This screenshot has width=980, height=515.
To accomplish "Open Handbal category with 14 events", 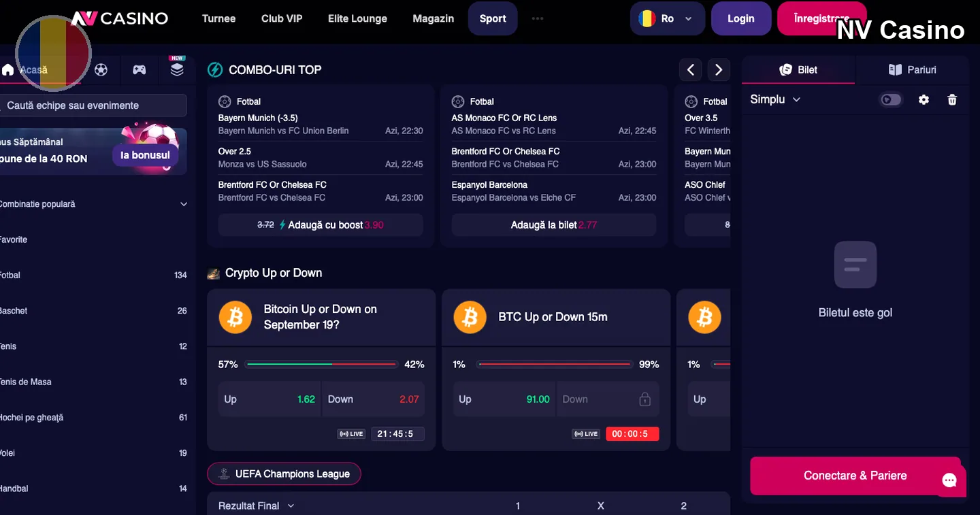I will tap(93, 488).
